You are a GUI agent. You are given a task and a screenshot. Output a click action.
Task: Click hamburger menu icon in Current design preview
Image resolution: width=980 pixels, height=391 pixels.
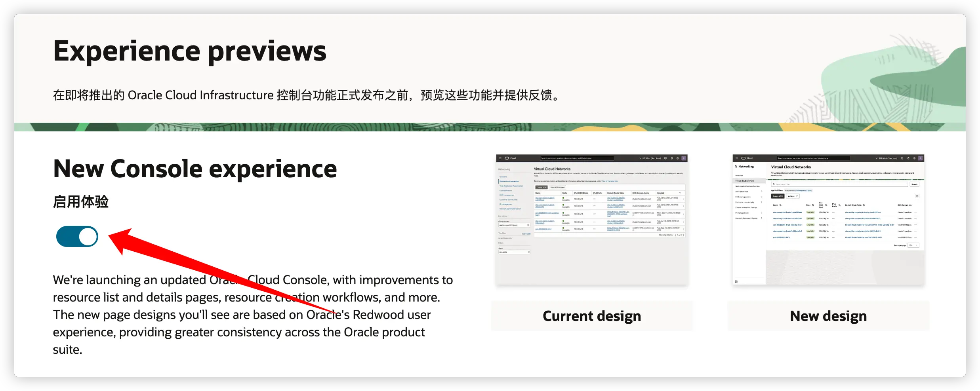pyautogui.click(x=500, y=158)
